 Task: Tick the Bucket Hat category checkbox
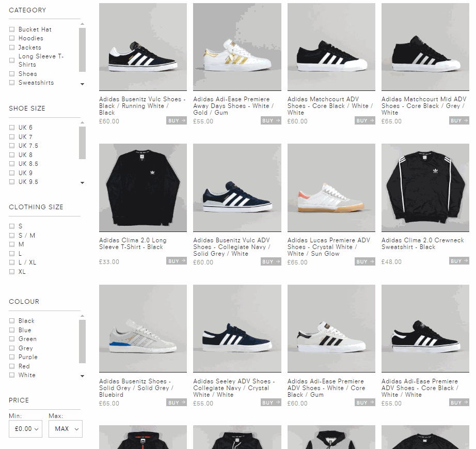[12, 29]
